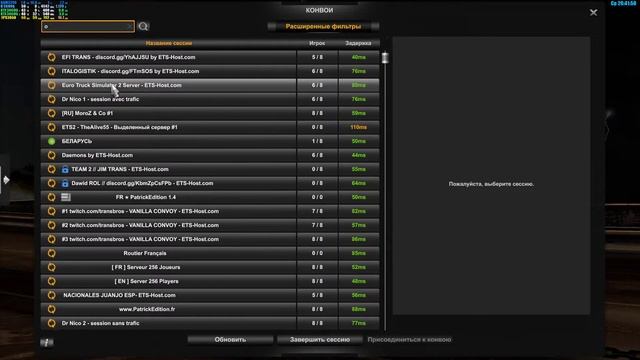
Task: Click the blue lock icon on TEAM 2 // JIM TRANS
Action: pyautogui.click(x=65, y=169)
